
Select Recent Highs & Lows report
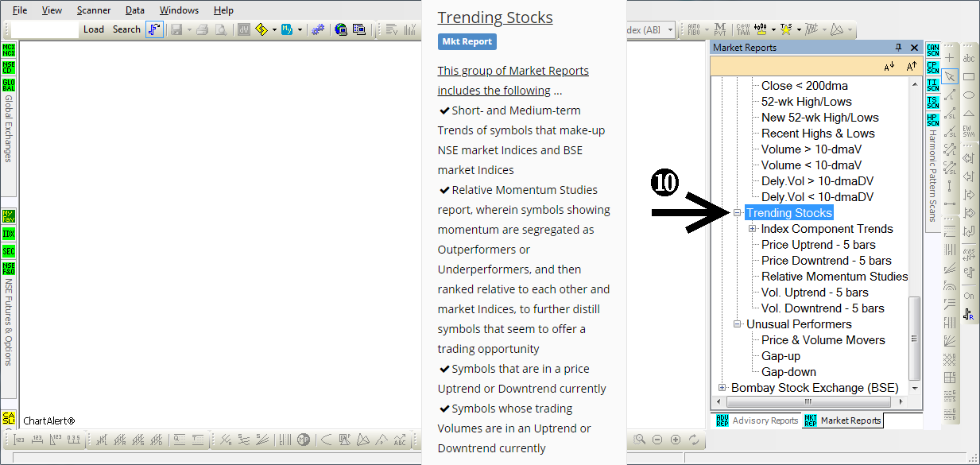point(818,134)
